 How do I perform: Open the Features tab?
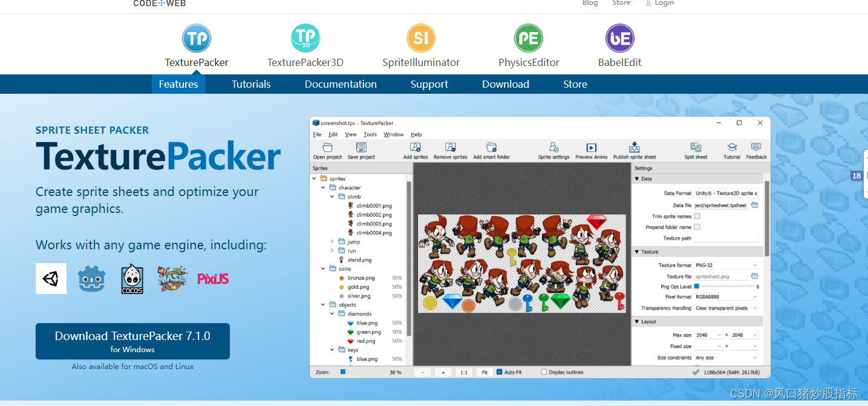pos(178,84)
